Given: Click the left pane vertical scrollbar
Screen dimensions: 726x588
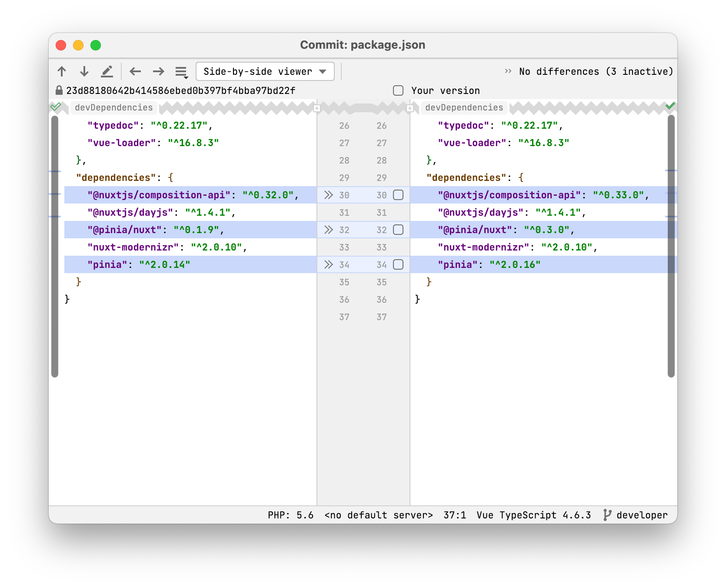Looking at the screenshot, I should pyautogui.click(x=55, y=246).
